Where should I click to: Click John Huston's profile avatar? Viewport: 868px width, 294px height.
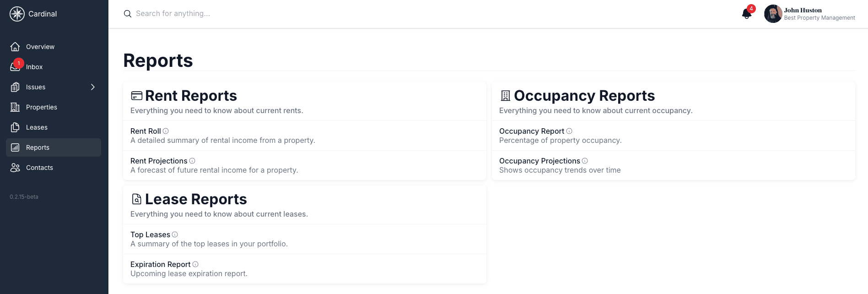[773, 14]
